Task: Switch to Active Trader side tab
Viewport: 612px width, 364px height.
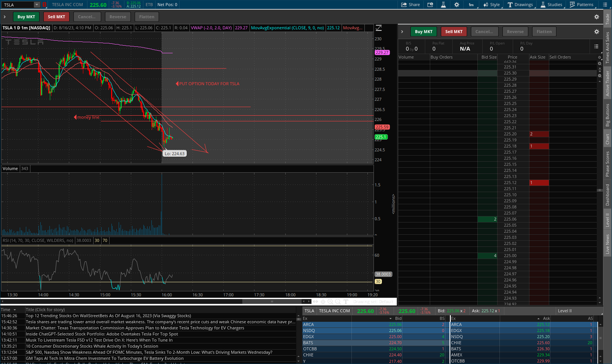Action: 607,84
